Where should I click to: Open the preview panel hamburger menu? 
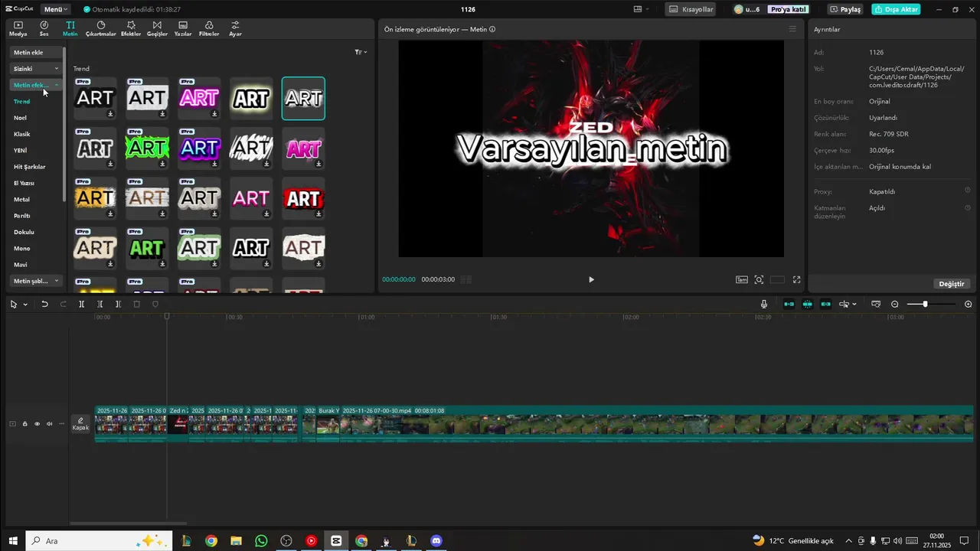(792, 29)
